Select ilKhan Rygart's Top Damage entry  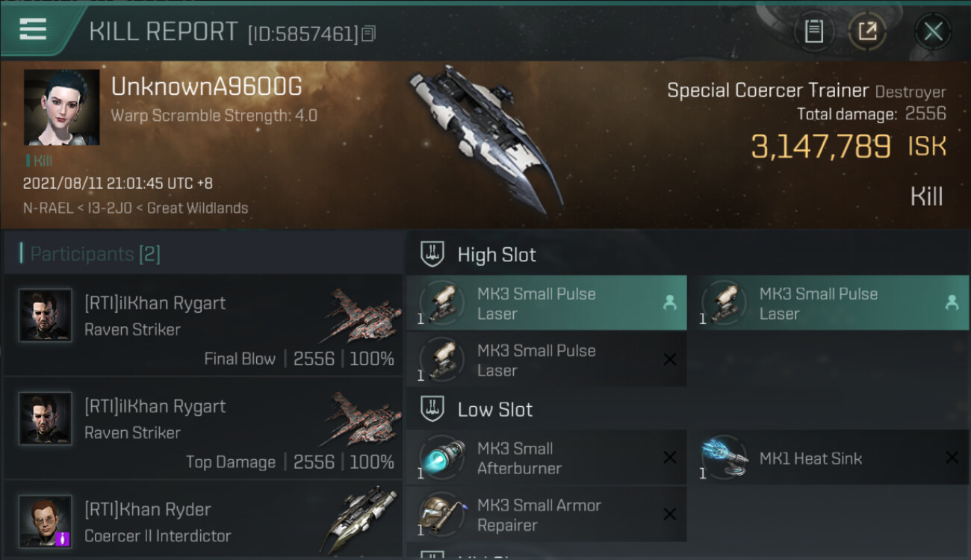(203, 428)
